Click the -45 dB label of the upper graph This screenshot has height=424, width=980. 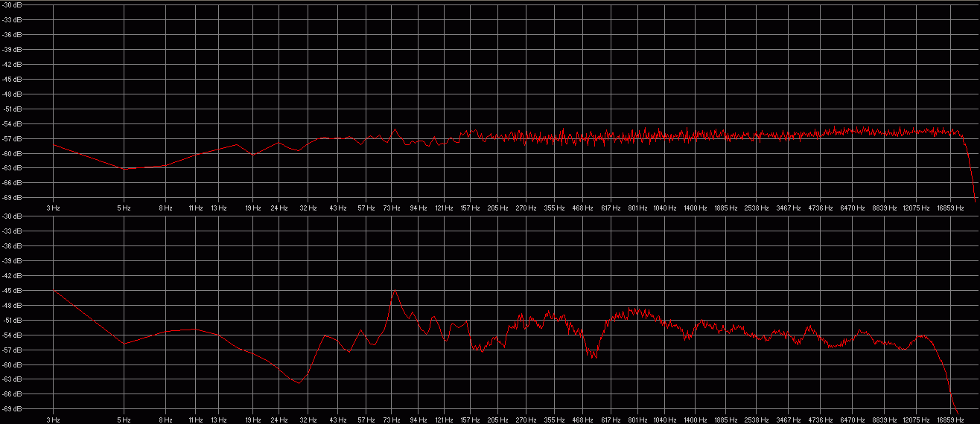12,80
